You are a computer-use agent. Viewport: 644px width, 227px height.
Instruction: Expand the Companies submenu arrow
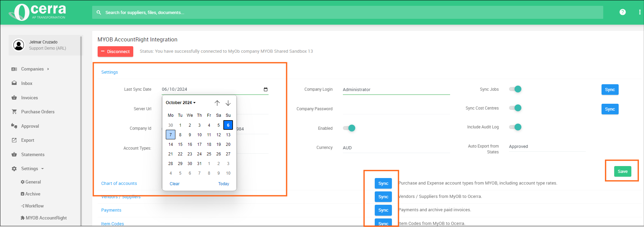(48, 69)
